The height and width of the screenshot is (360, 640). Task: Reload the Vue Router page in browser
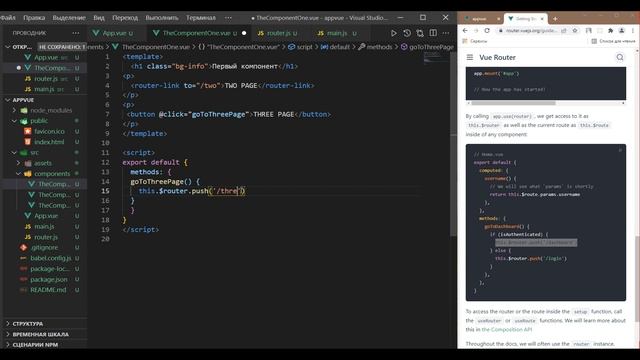tap(487, 31)
